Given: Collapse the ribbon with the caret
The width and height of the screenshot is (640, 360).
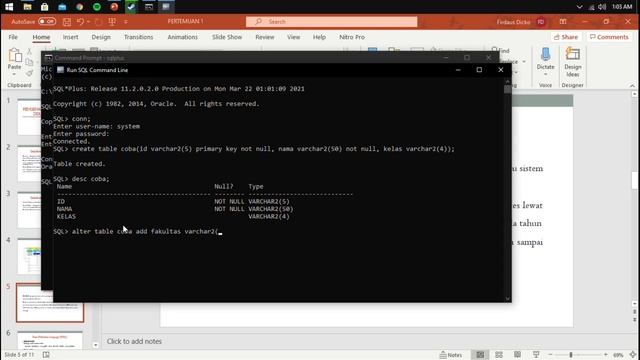Looking at the screenshot, I should coord(632,86).
